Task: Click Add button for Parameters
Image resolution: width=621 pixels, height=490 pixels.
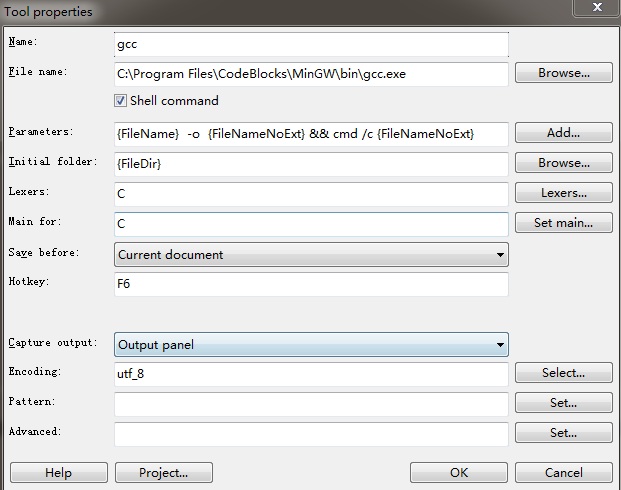Action: 563,133
